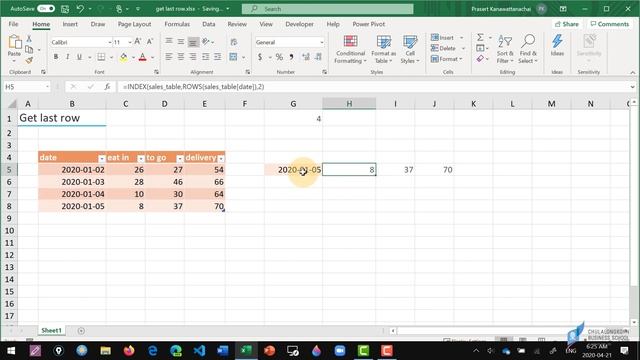Click the Insert Function fx icon
The image size is (640, 360).
pyautogui.click(x=107, y=87)
